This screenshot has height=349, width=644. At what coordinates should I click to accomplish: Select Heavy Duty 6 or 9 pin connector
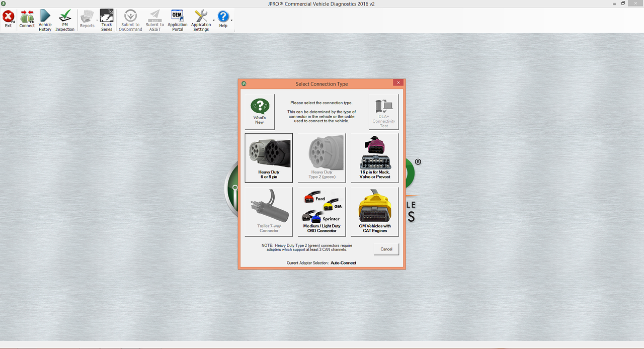click(269, 157)
